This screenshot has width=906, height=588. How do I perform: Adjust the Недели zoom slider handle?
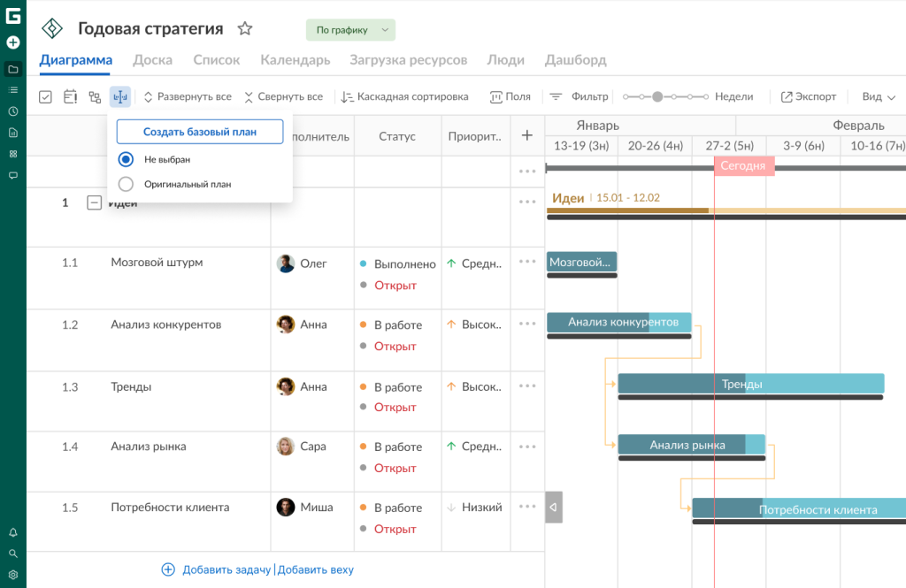point(657,97)
